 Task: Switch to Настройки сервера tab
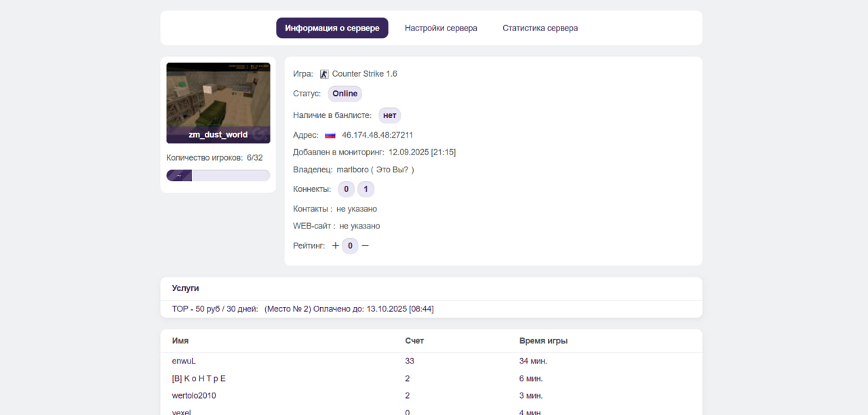[441, 28]
